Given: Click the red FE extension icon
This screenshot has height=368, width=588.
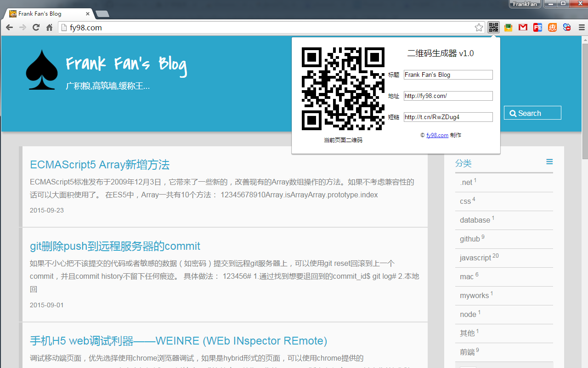Looking at the screenshot, I should [x=537, y=28].
